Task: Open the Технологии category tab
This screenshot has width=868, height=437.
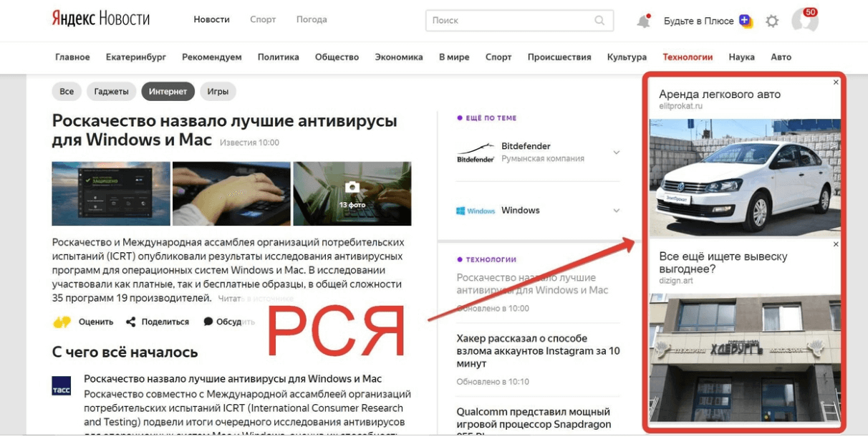Action: [688, 57]
